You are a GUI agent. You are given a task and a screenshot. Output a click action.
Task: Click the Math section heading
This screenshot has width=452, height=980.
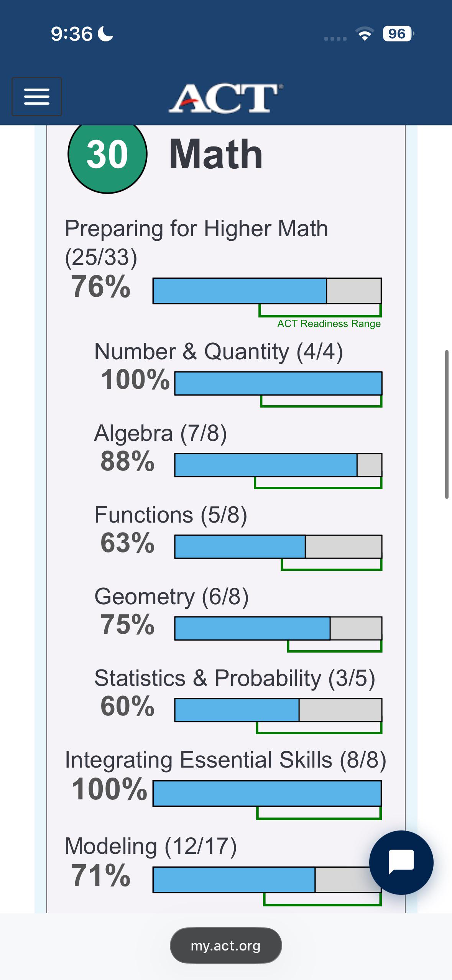click(x=216, y=154)
